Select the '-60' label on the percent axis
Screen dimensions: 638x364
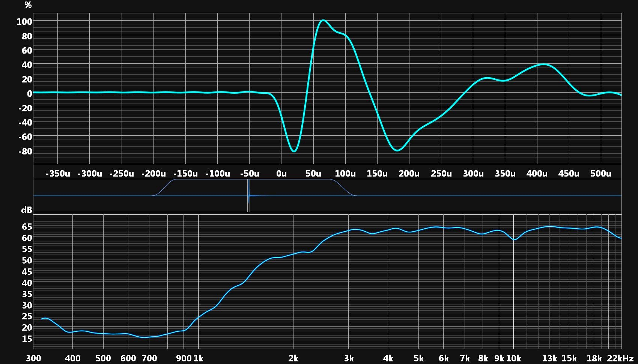click(26, 137)
